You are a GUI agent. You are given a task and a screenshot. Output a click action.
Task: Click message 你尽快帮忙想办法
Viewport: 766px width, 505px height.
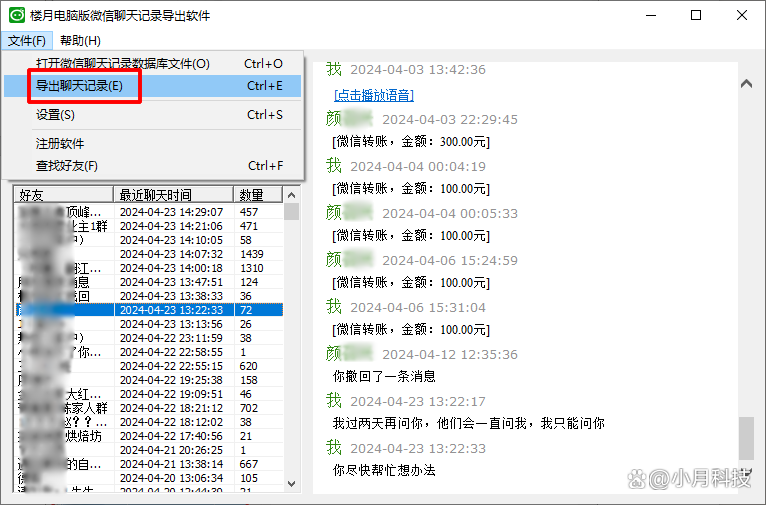click(384, 470)
